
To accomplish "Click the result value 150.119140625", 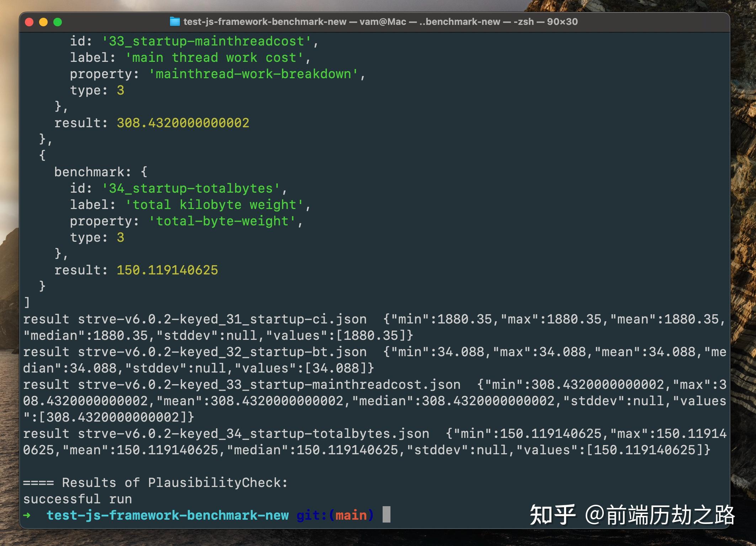I will tap(167, 270).
